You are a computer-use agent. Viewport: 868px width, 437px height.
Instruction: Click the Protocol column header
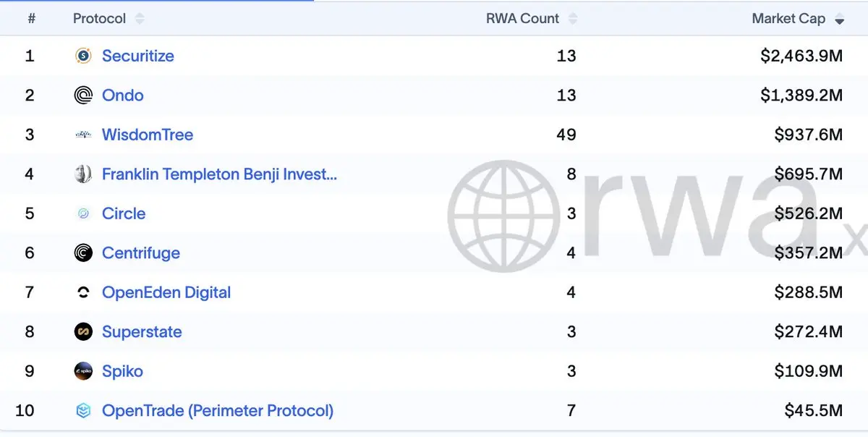[99, 19]
